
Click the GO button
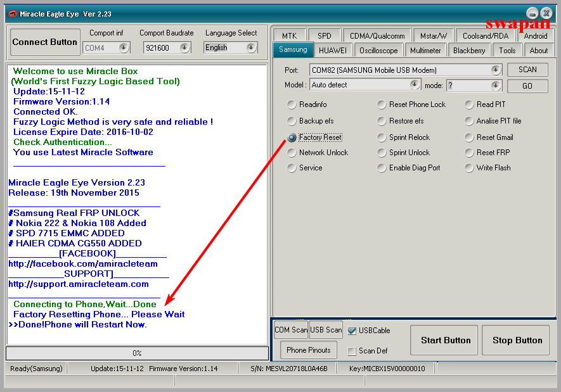(527, 85)
